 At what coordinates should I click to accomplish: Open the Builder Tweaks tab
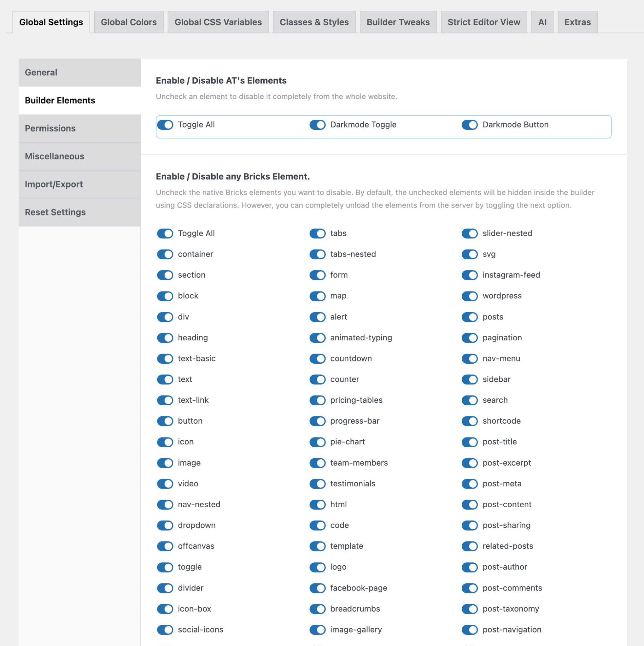[398, 22]
